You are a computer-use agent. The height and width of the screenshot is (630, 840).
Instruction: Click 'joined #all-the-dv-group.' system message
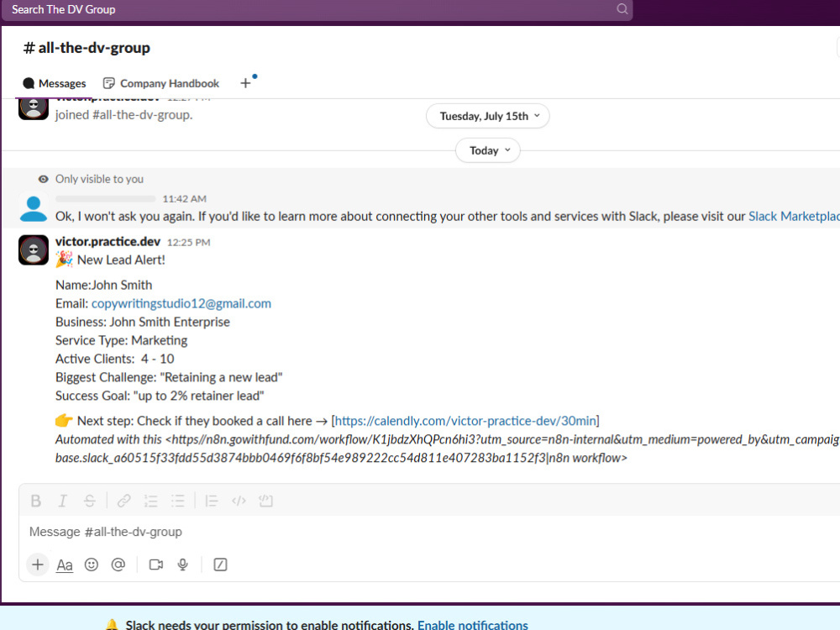click(x=123, y=114)
